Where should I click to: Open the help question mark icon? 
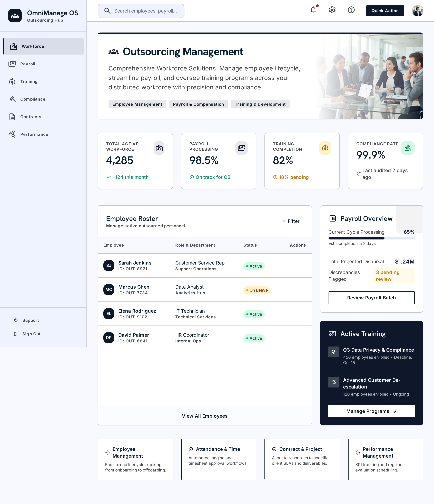pyautogui.click(x=351, y=10)
